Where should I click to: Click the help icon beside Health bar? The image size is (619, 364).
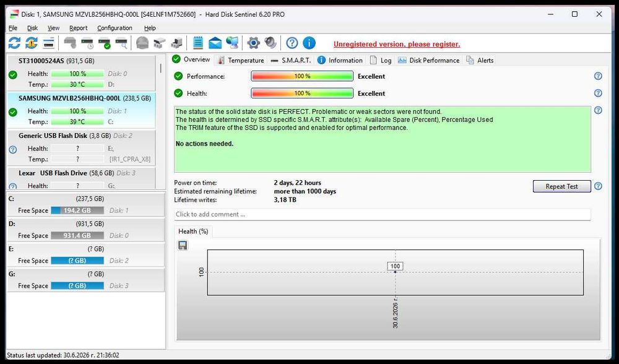[598, 93]
